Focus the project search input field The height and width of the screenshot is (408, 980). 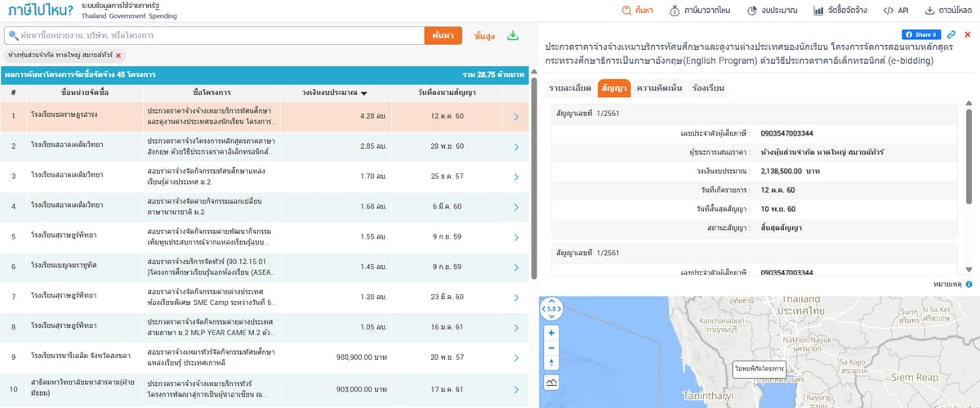pyautogui.click(x=216, y=36)
